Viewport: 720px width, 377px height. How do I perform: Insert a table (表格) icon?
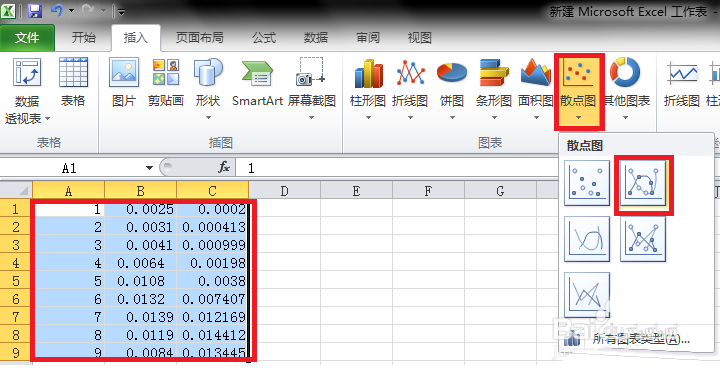73,82
